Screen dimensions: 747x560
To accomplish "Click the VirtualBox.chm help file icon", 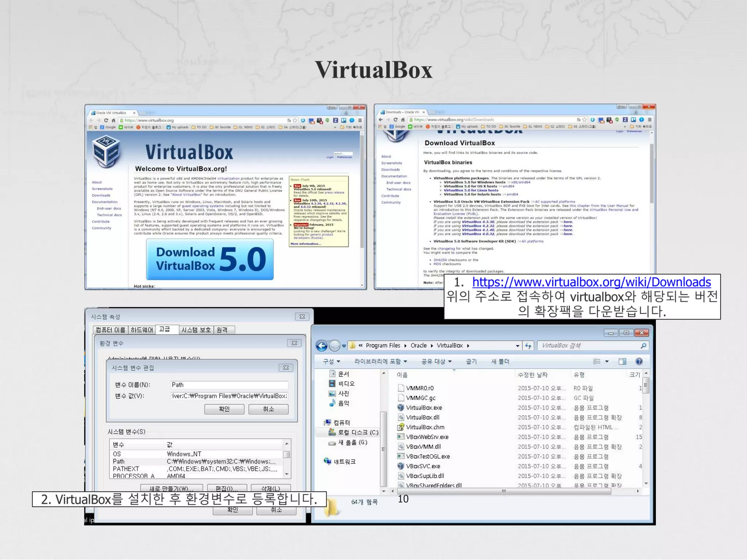I will click(401, 427).
